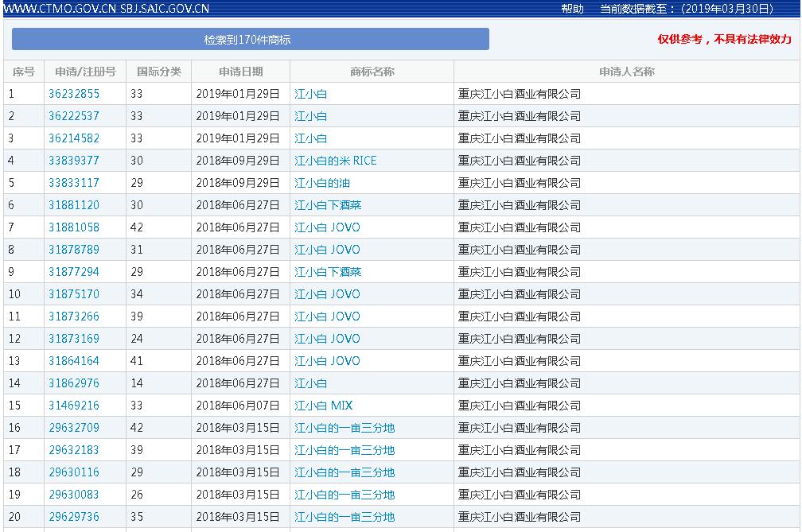The height and width of the screenshot is (532, 802).
Task: Open 江小白 JOVO name in row 31864164
Action: tap(327, 361)
